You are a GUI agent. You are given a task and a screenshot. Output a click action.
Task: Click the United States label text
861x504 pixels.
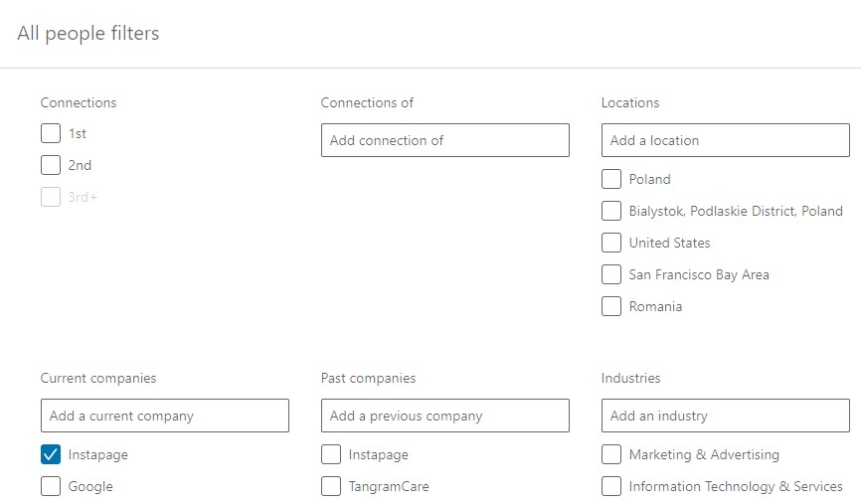[x=669, y=243]
